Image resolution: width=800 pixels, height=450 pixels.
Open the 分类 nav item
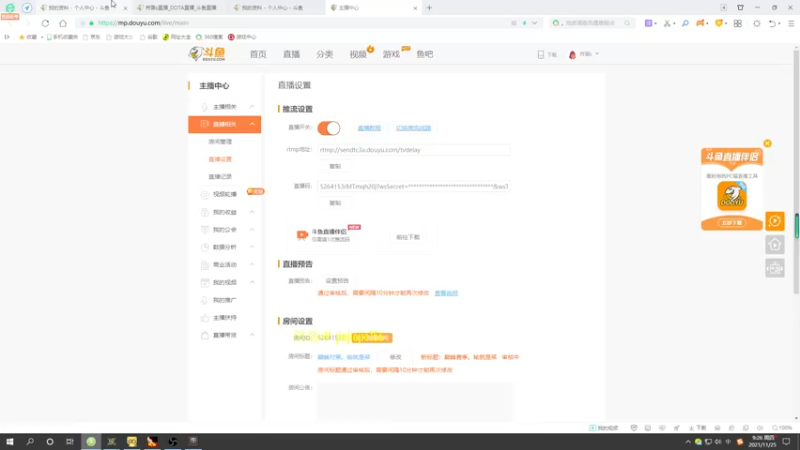[x=324, y=54]
